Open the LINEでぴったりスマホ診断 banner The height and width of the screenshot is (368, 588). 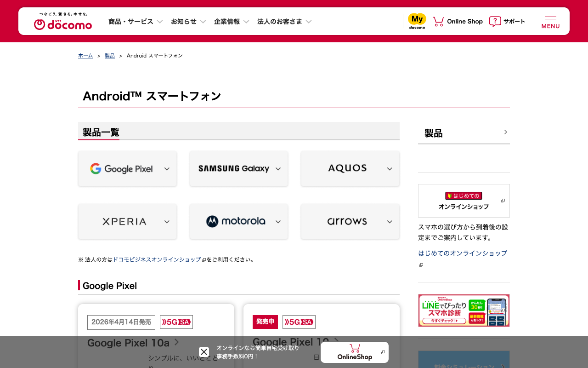point(464,310)
